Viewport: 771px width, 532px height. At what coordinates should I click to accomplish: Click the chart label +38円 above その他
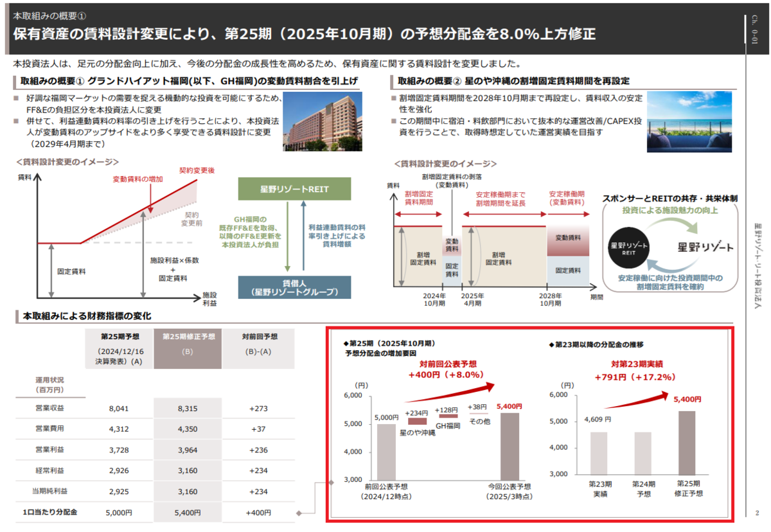tap(478, 407)
